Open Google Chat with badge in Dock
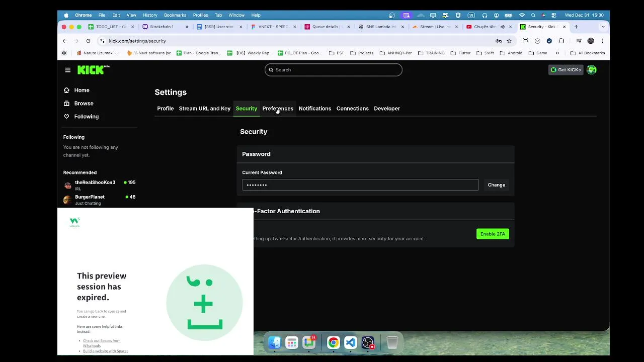Screen dimensions: 644x362 [x=309, y=343]
